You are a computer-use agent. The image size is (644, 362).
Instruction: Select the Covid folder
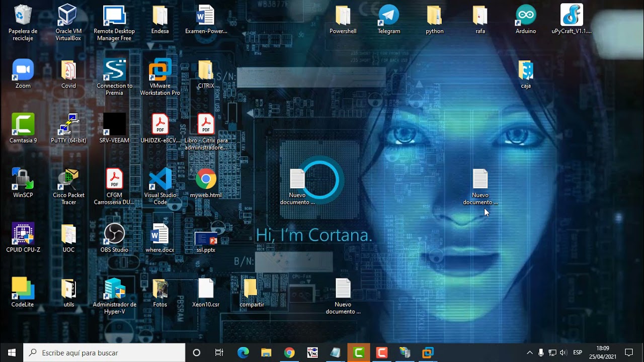pyautogui.click(x=68, y=74)
